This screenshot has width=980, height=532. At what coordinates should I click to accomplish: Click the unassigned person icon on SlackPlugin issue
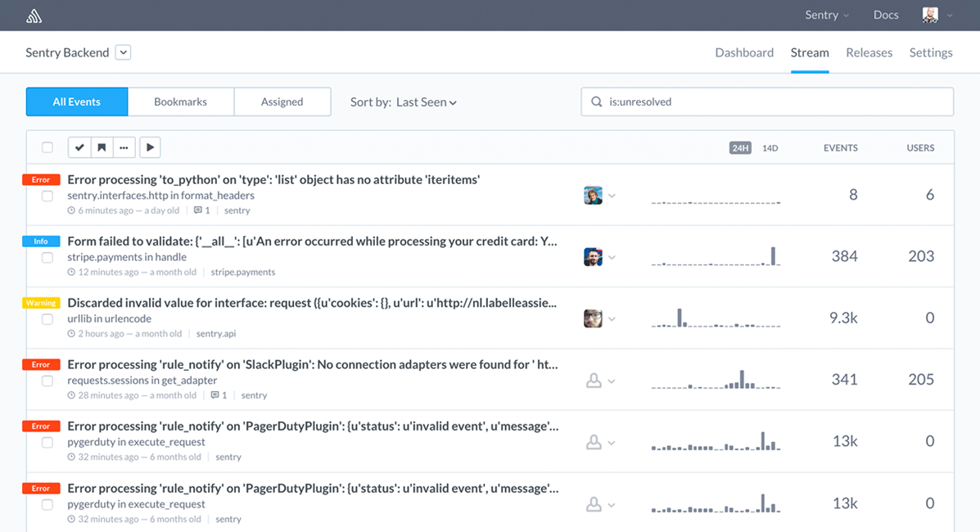(594, 380)
